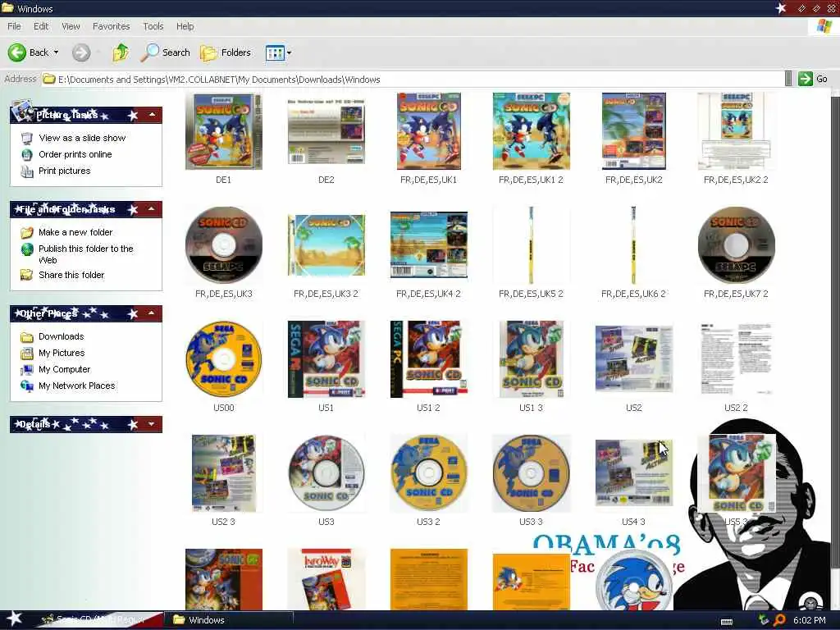The image size is (840, 630).
Task: Click Make a new folder
Action: (75, 232)
